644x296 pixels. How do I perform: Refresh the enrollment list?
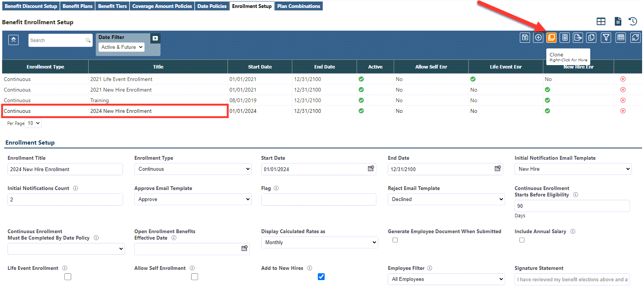coord(635,37)
